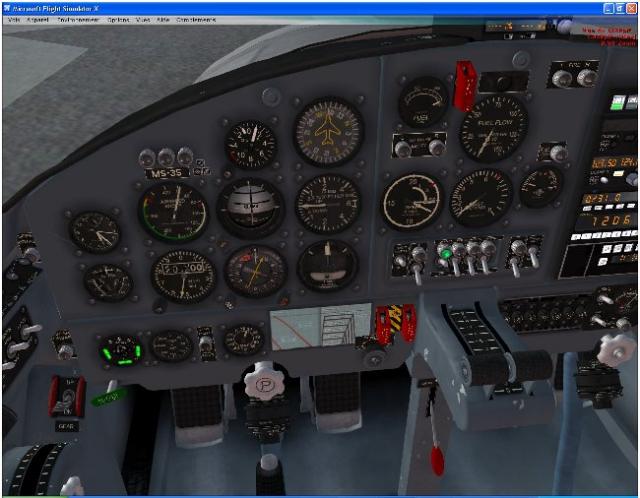This screenshot has width=640, height=498.
Task: Click the white star knob on right console
Action: point(615,350)
